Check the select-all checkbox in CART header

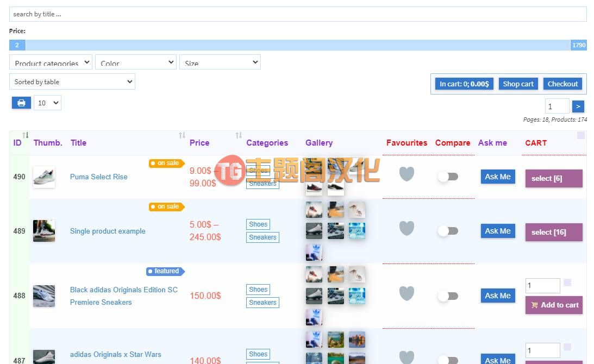click(581, 135)
